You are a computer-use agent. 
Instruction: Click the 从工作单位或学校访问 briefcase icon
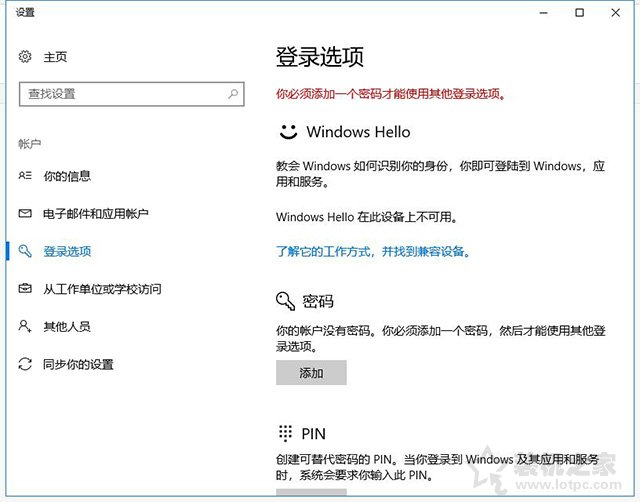coord(26,289)
